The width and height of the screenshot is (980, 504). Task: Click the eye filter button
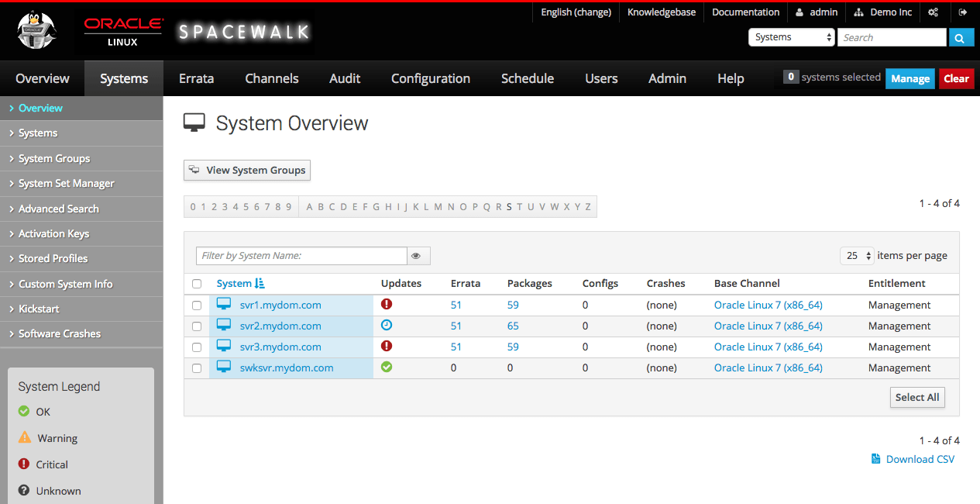(418, 256)
